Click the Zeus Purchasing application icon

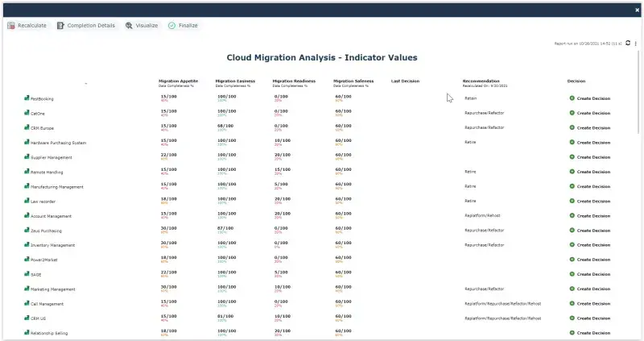pos(27,230)
